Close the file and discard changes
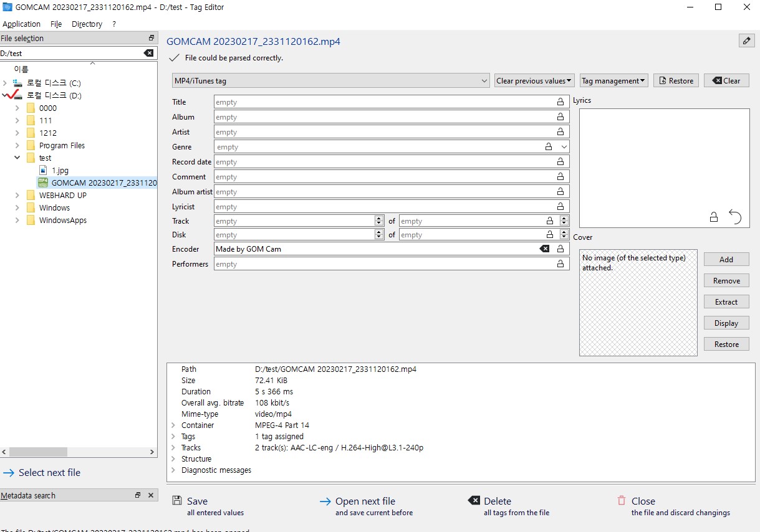 click(673, 506)
